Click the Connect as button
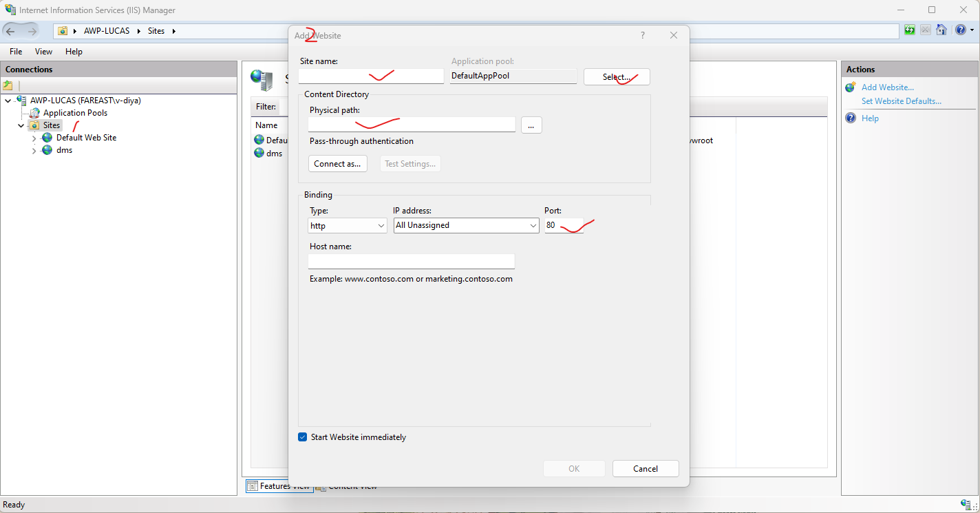This screenshot has height=513, width=980. coord(337,163)
